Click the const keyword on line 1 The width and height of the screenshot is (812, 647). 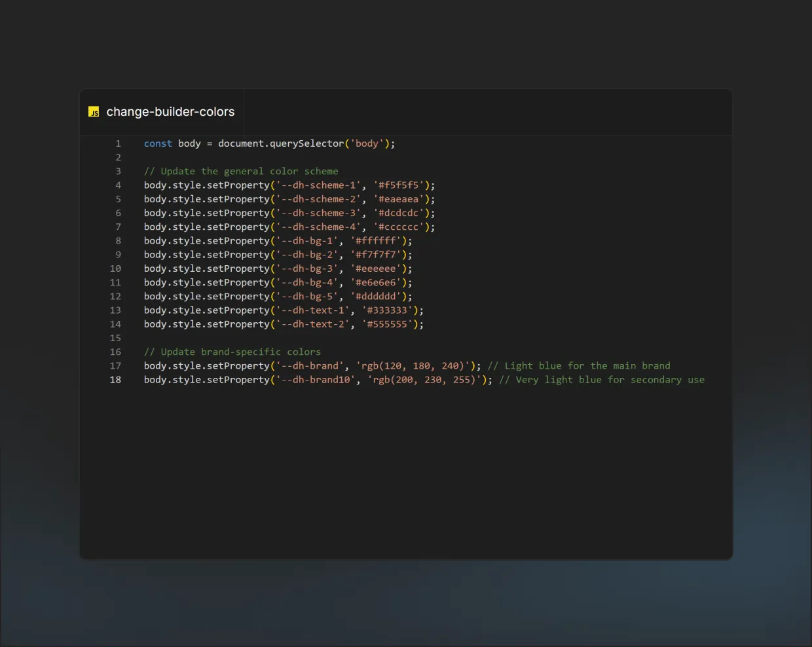point(158,143)
